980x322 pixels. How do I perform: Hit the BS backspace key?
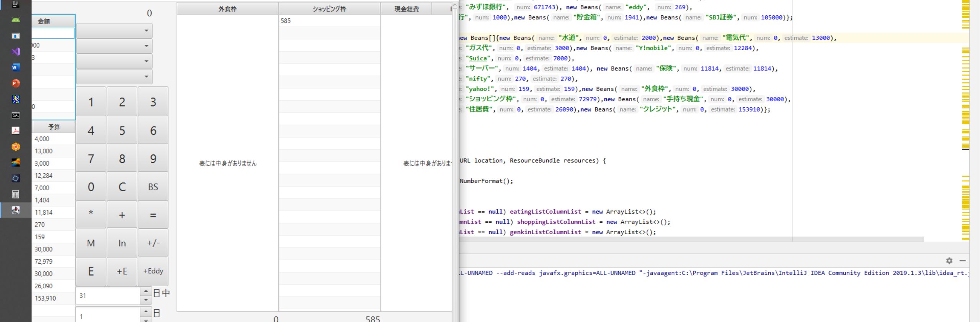click(x=153, y=187)
